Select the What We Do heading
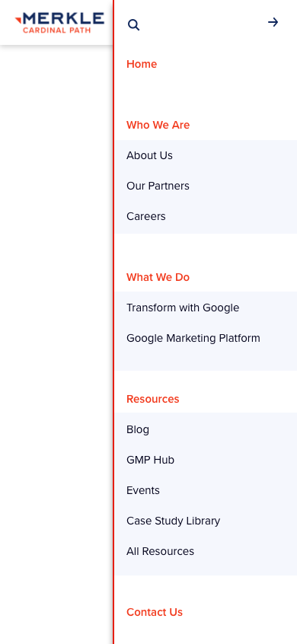 pyautogui.click(x=158, y=277)
